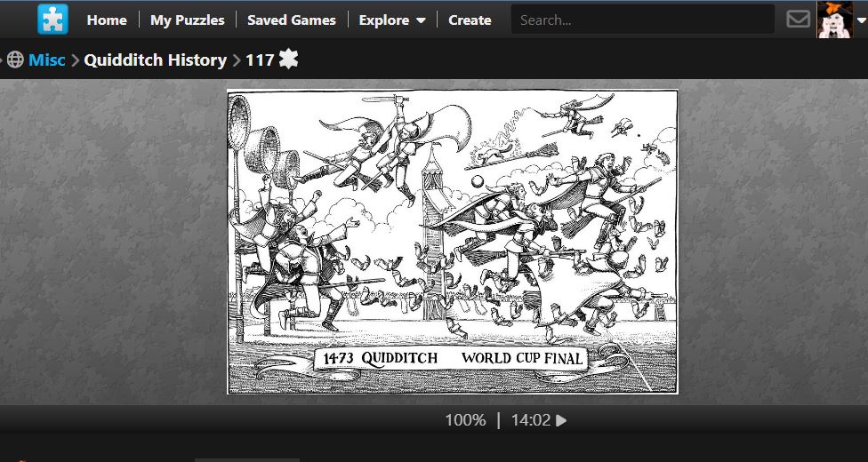Click the jigsaw puzzle site logo
This screenshot has width=868, height=462.
[52, 20]
